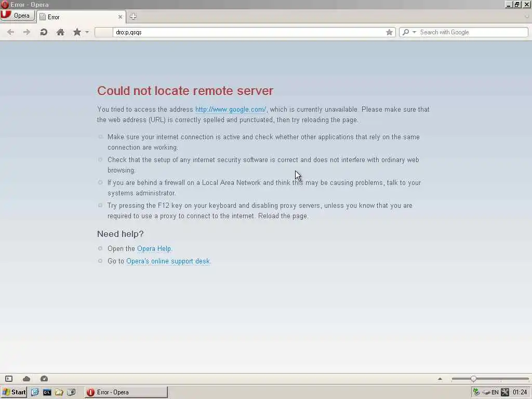Open Opera Link cloud icon
Screen dimensions: 532x399
tap(26, 379)
